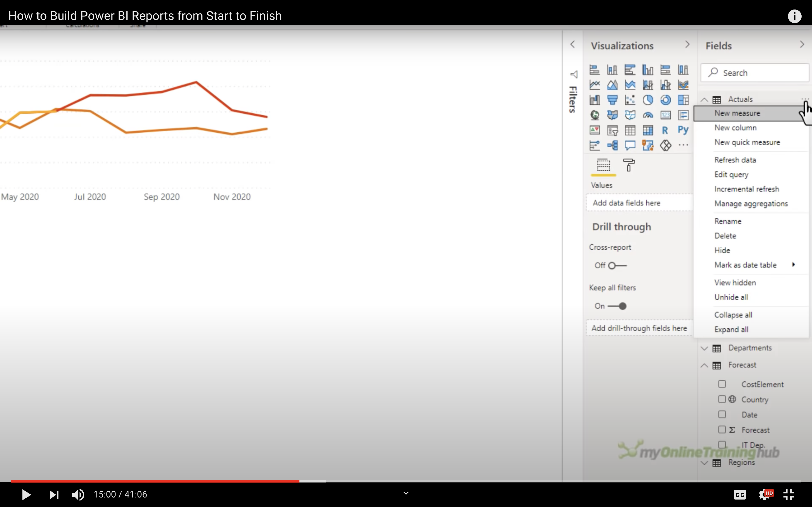Click Mark as date table option
812x507 pixels.
point(745,265)
